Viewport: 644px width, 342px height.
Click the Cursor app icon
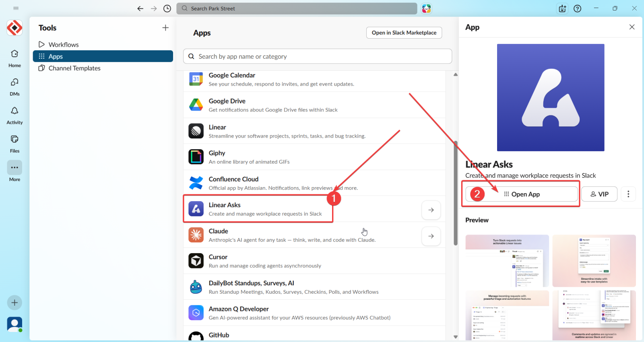click(196, 261)
